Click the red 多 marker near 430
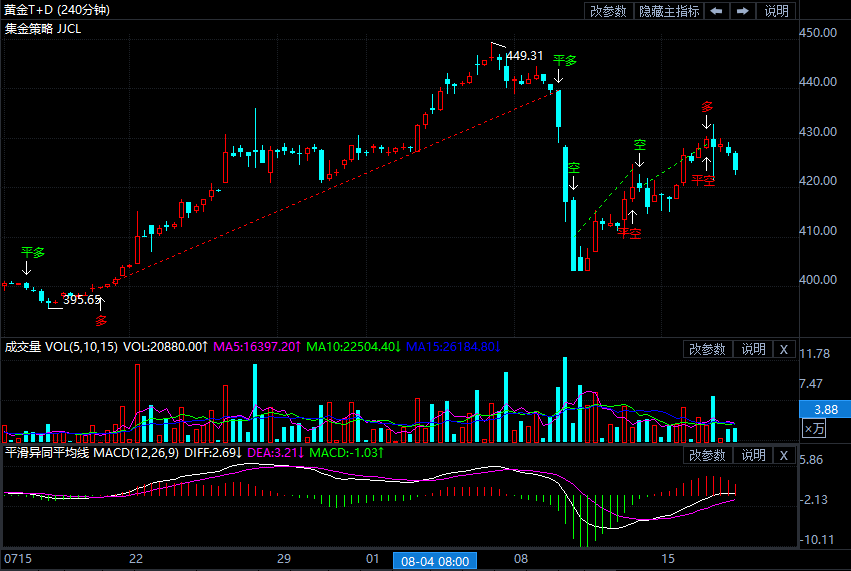The width and height of the screenshot is (851, 571). (707, 107)
